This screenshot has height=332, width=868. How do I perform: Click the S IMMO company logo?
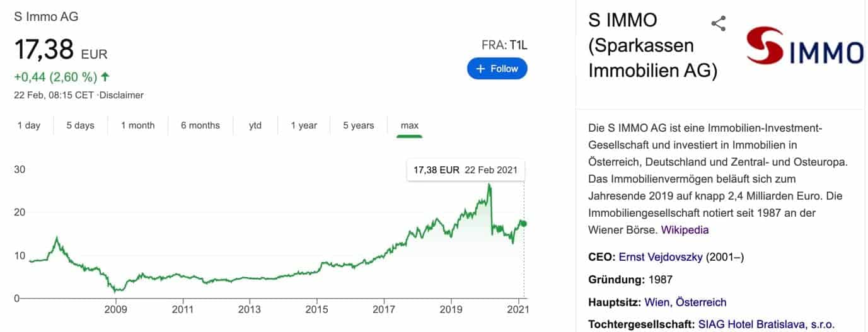pyautogui.click(x=804, y=46)
